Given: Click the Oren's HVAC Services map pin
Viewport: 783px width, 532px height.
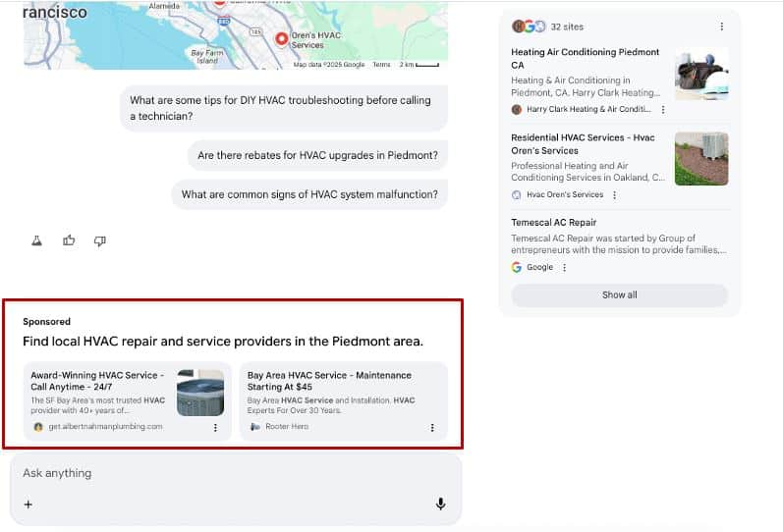Looking at the screenshot, I should 281,39.
